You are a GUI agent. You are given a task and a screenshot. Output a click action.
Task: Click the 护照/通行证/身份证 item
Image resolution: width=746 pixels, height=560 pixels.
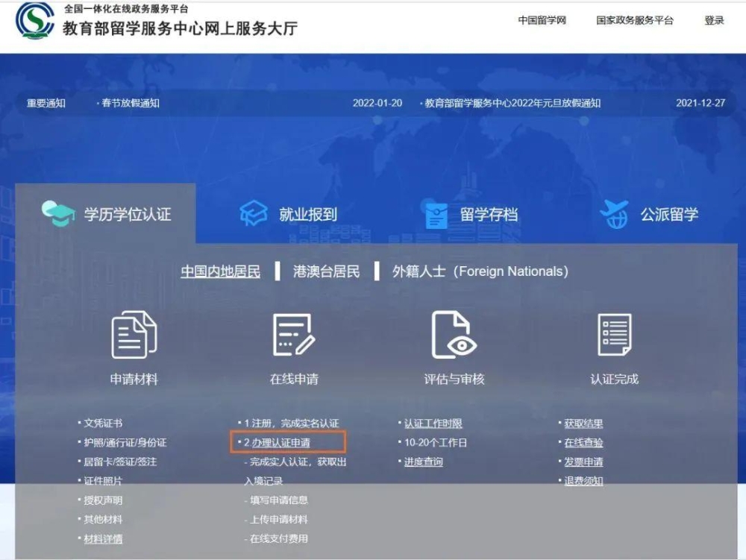(125, 443)
